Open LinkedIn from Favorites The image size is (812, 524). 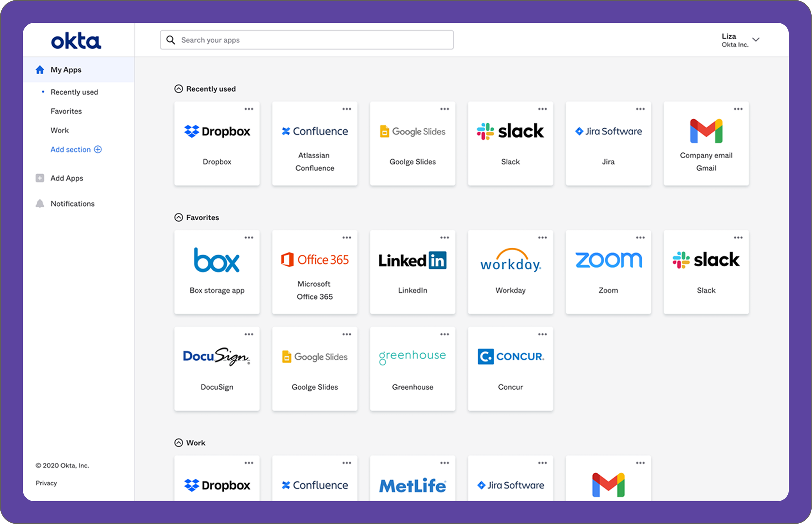click(x=412, y=272)
